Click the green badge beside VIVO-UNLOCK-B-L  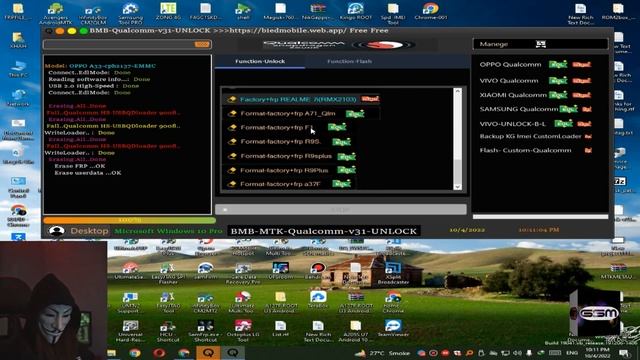(x=563, y=124)
